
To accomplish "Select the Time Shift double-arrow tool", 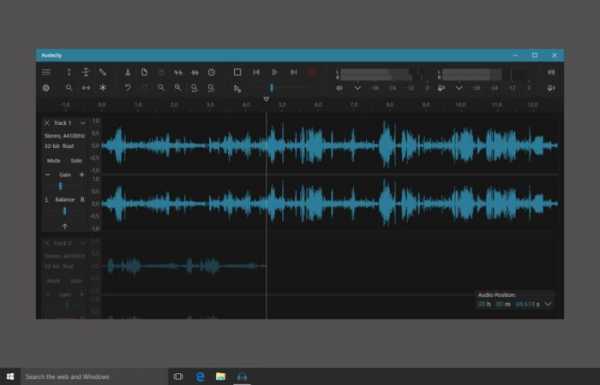I will (86, 88).
